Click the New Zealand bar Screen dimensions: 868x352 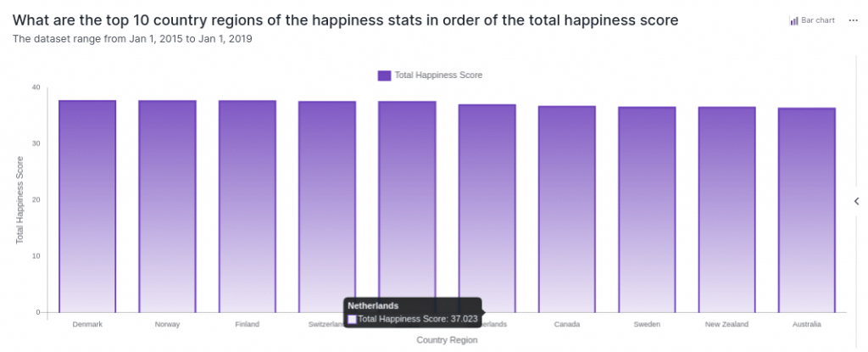point(726,210)
